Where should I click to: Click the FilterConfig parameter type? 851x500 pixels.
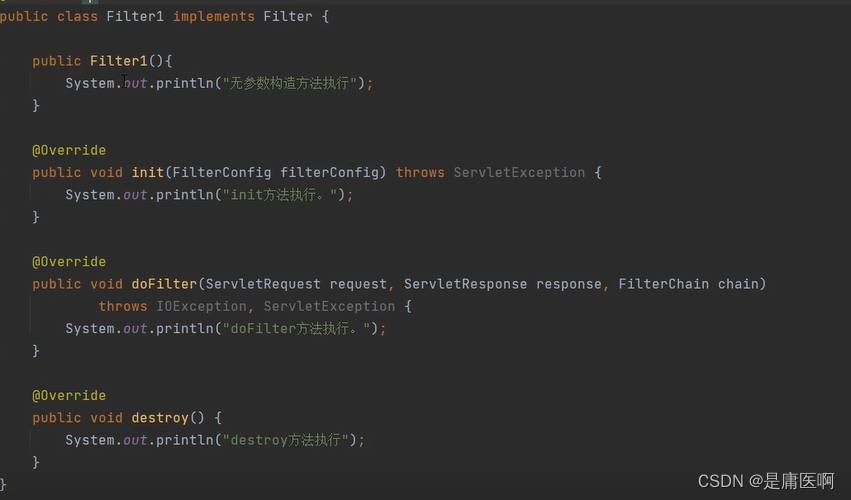[222, 173]
